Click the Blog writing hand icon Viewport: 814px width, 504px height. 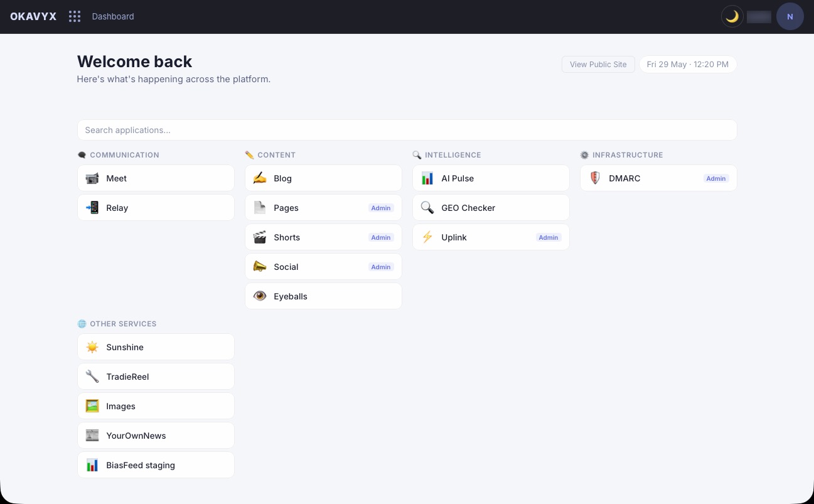260,178
